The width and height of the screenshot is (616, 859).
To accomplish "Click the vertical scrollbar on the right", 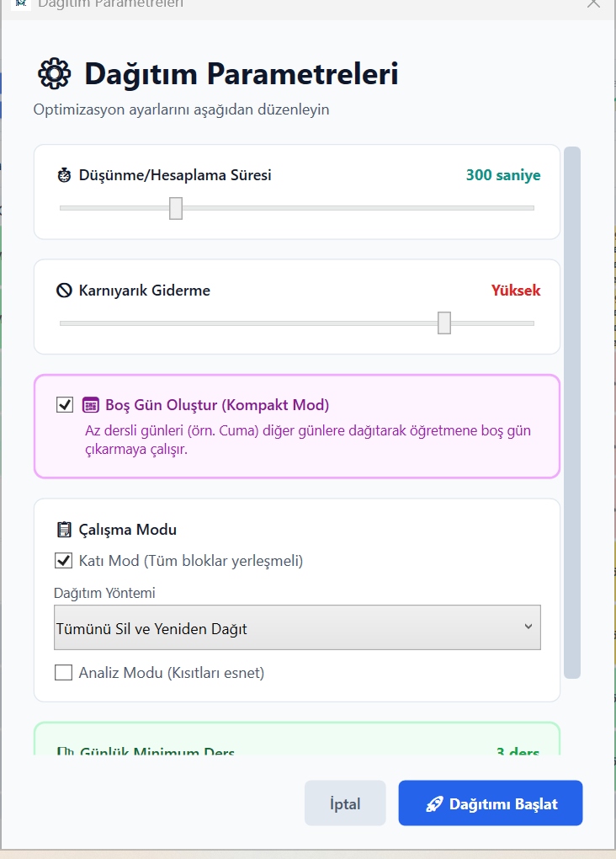I will (574, 413).
